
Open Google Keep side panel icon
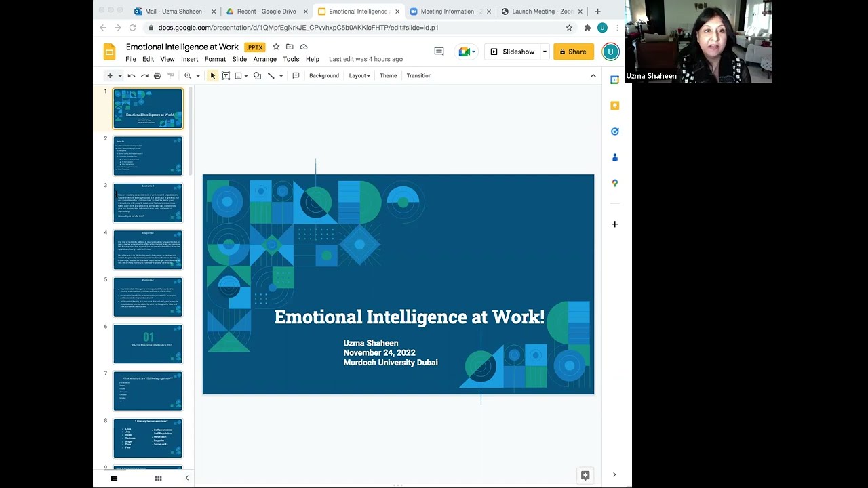(615, 106)
